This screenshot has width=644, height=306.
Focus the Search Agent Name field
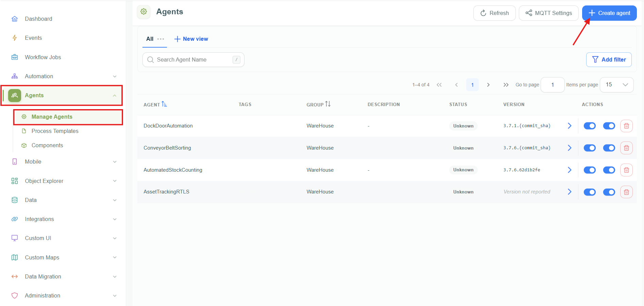click(x=193, y=60)
